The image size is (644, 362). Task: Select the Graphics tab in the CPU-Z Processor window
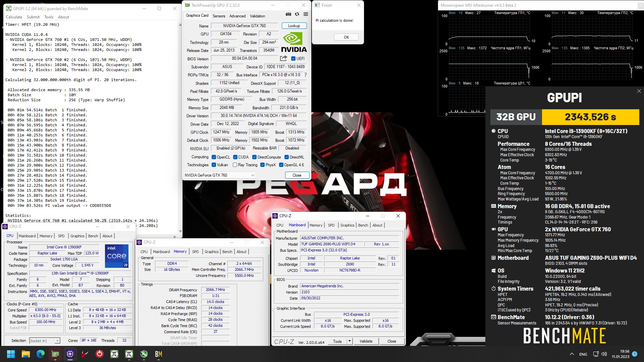(x=77, y=236)
